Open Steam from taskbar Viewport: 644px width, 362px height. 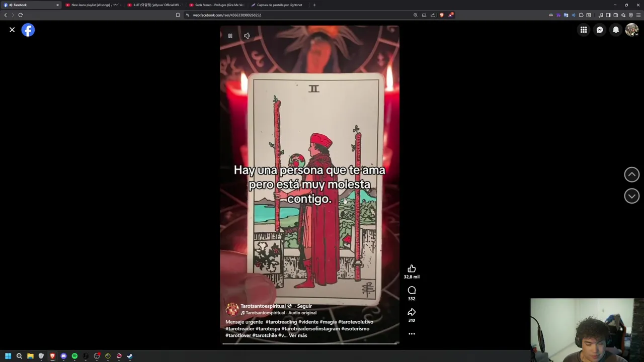click(130, 356)
